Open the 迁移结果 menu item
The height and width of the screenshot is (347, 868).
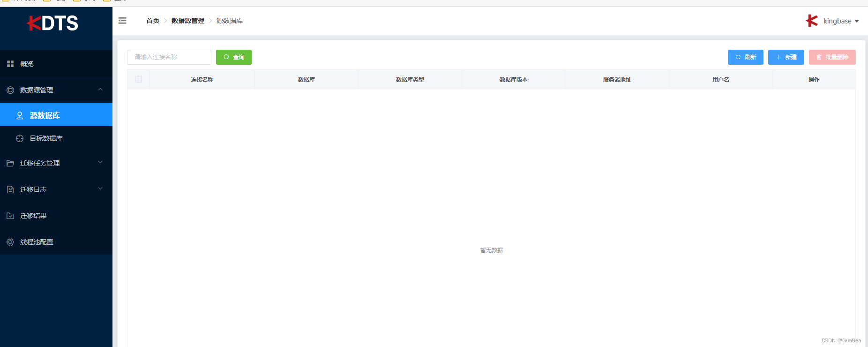tap(56, 216)
